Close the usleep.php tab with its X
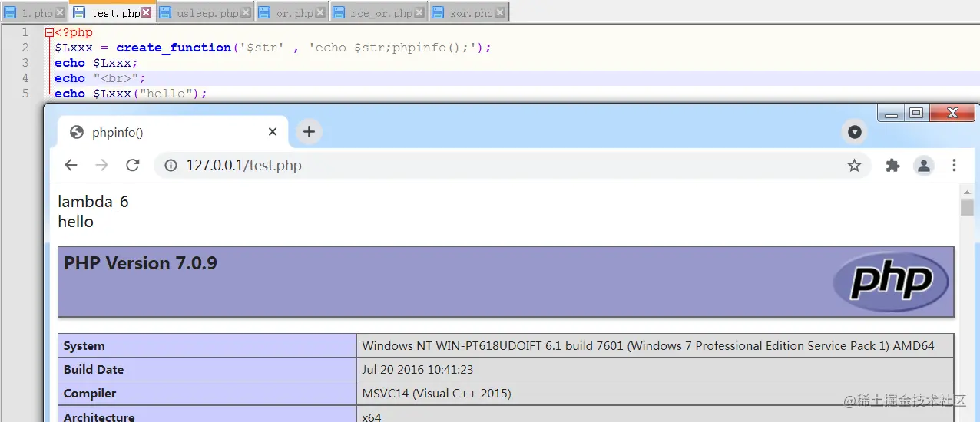 tap(246, 13)
